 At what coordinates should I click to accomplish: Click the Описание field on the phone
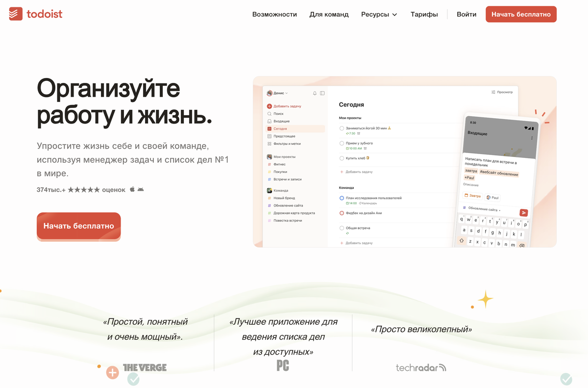pos(471,185)
